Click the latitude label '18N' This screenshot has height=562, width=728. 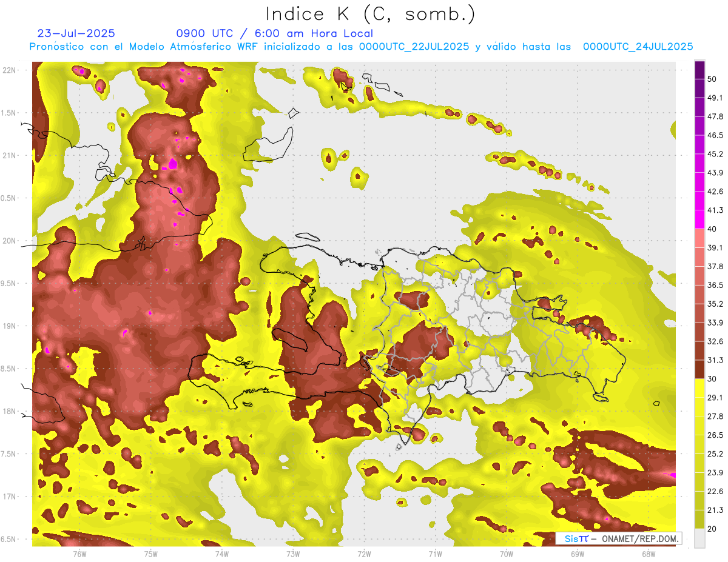point(9,411)
